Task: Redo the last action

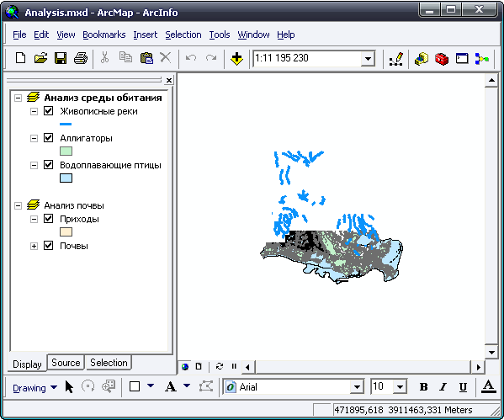Action: [211, 58]
